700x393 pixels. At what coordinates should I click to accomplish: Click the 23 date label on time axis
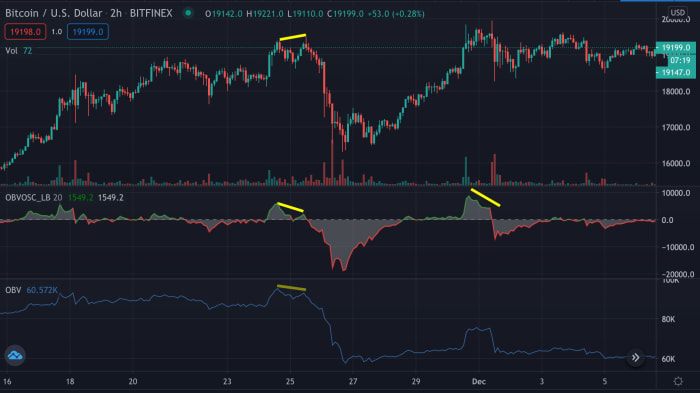coord(227,381)
